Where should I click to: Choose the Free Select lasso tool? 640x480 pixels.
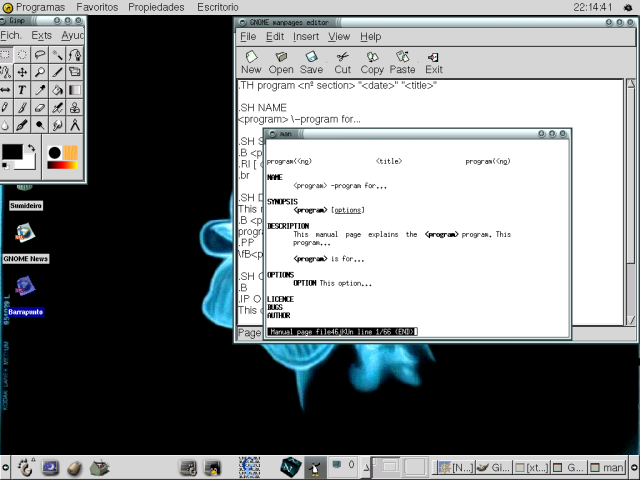[x=40, y=55]
